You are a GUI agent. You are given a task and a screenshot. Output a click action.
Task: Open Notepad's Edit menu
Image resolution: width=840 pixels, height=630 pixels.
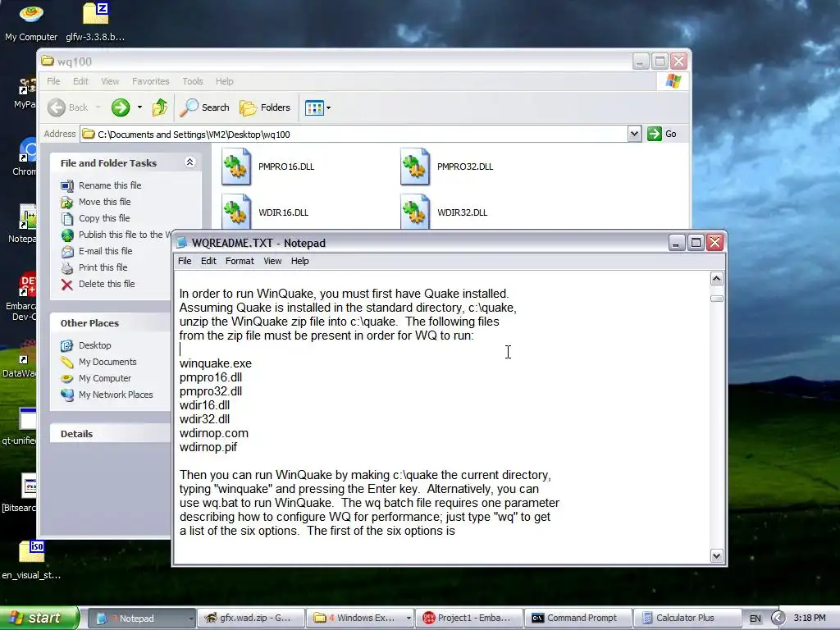[208, 261]
